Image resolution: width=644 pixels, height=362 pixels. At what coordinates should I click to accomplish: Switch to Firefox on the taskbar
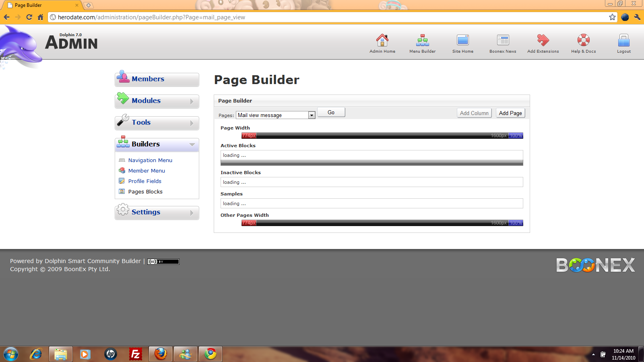[161, 354]
